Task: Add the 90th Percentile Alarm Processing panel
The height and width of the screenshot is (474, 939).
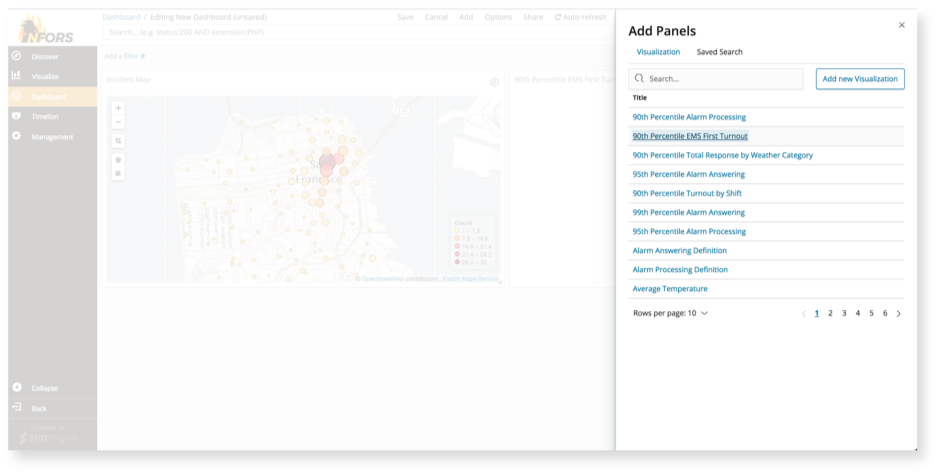Action: (688, 117)
